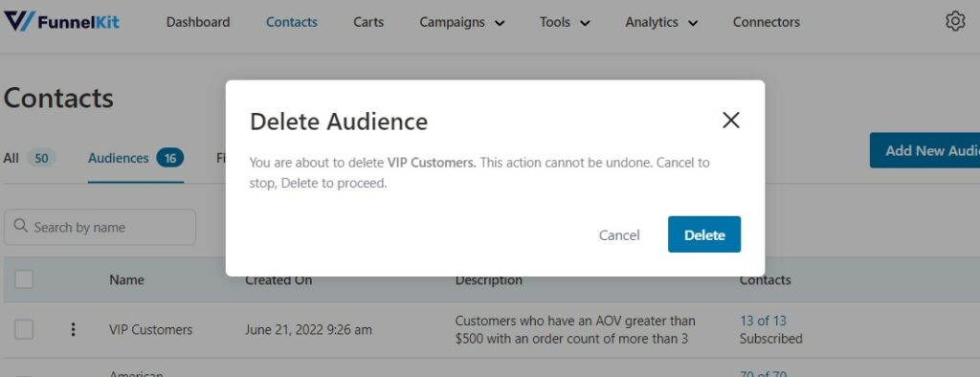
Task: Click the Contacts page heading
Action: pos(58,99)
